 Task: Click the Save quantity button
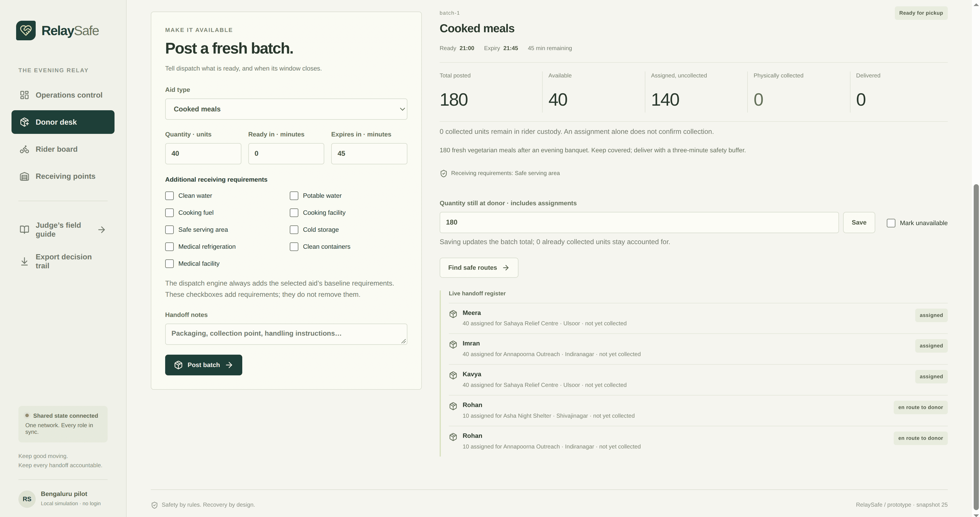[859, 223]
